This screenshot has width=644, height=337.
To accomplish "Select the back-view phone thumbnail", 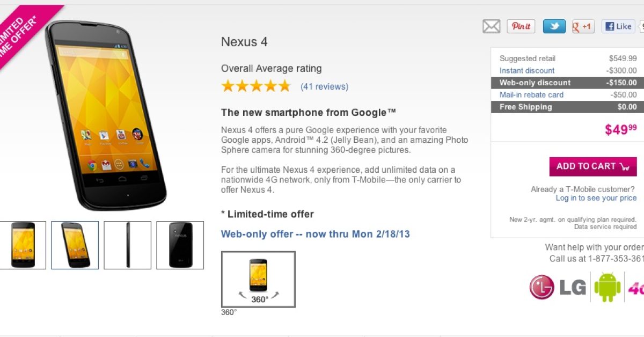I will coord(180,245).
